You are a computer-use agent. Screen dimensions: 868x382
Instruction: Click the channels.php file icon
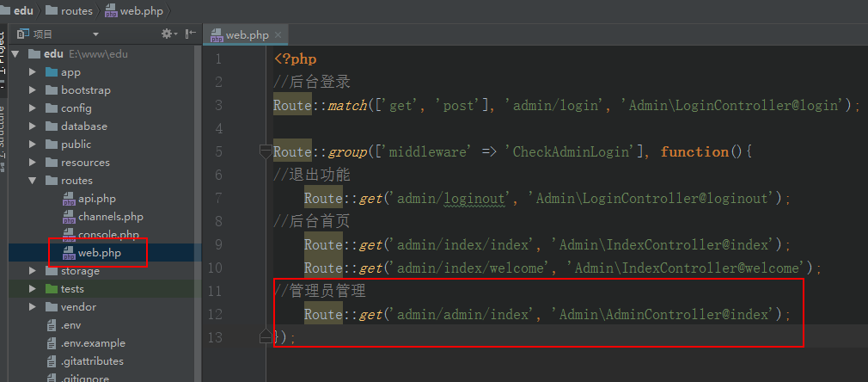point(69,217)
